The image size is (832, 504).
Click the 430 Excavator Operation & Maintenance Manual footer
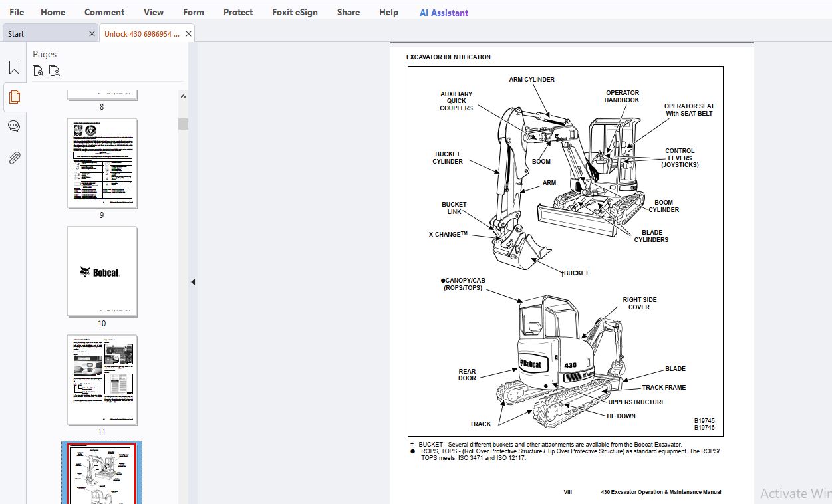(x=660, y=493)
